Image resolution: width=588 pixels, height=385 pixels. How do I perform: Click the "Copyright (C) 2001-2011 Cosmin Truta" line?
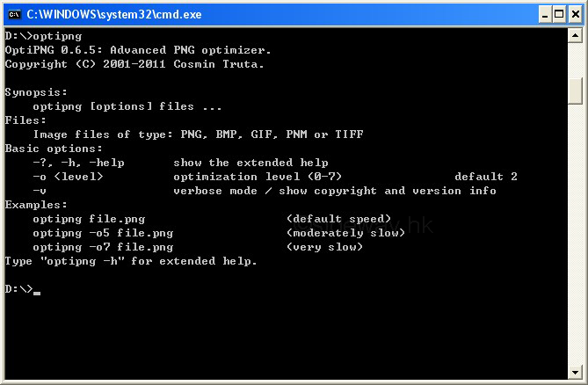(134, 64)
